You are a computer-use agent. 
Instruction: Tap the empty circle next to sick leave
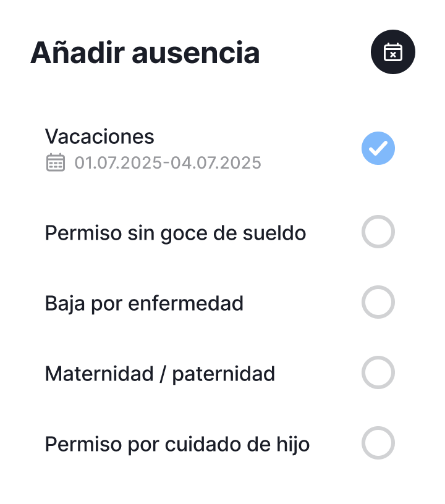pos(378,303)
